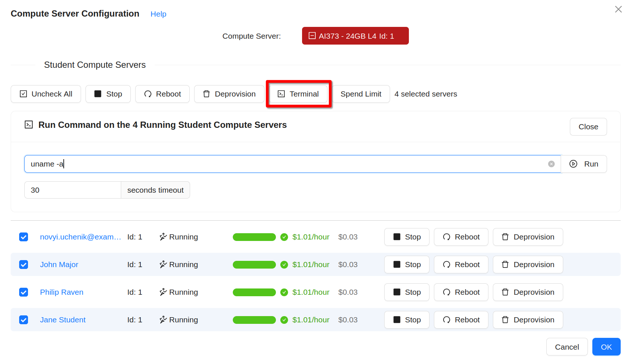
Task: Open Philip Raven's student link
Action: coord(62,292)
